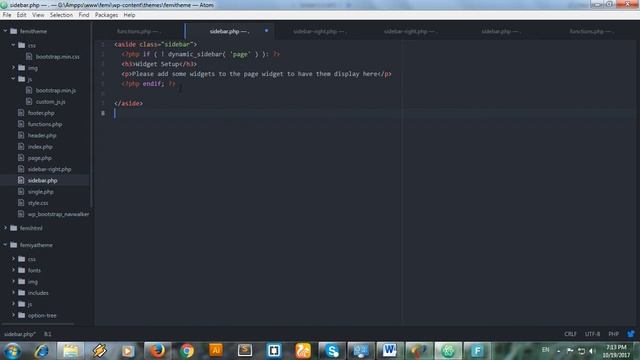The height and width of the screenshot is (360, 640).
Task: Open the Windows Start button
Action: click(12, 351)
